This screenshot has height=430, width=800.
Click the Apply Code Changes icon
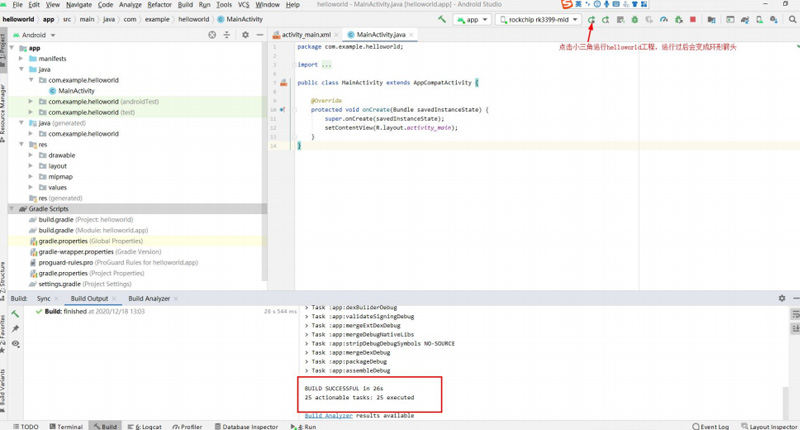point(620,19)
